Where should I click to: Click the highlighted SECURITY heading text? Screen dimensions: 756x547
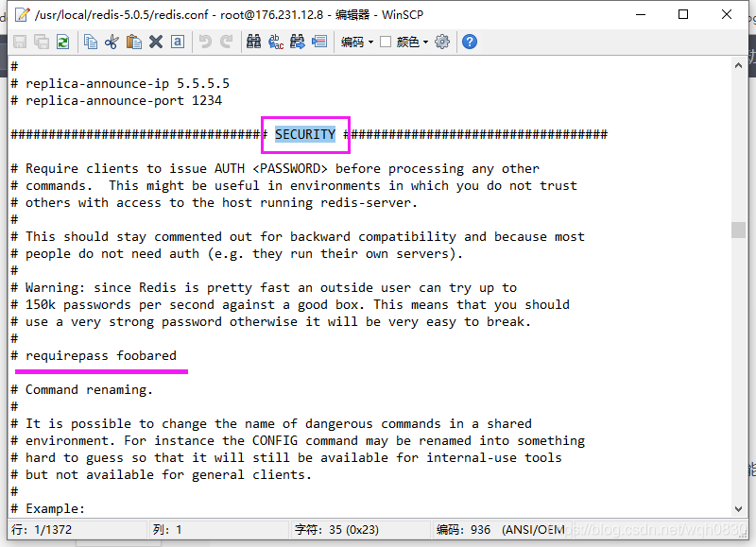click(305, 134)
